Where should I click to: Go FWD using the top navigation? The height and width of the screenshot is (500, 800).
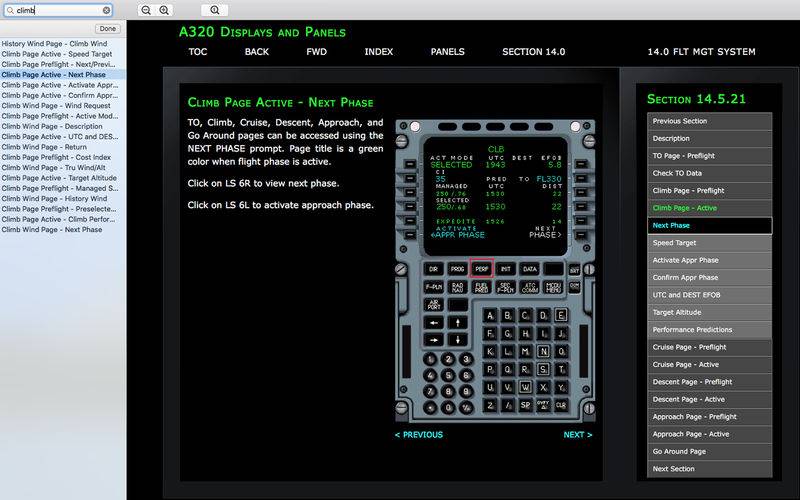pyautogui.click(x=316, y=52)
